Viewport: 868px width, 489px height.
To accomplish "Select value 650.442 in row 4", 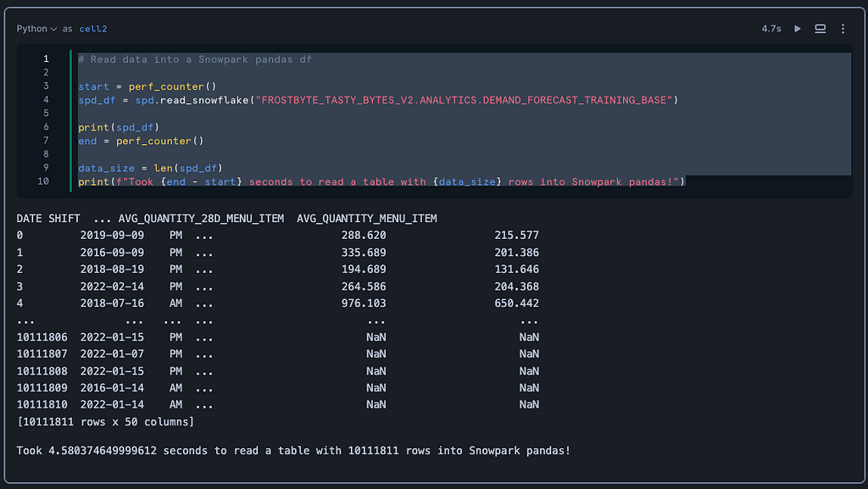I will pos(516,303).
